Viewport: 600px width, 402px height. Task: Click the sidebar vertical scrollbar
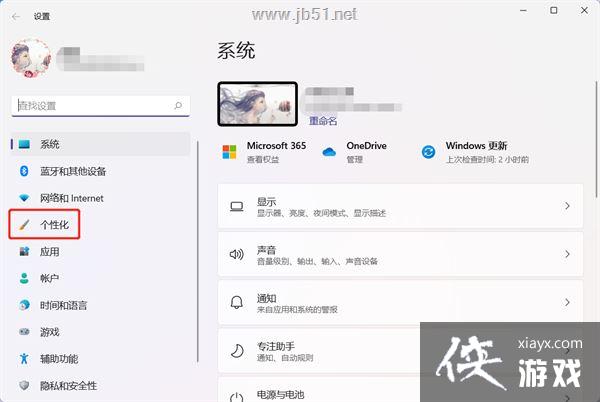tap(198, 251)
